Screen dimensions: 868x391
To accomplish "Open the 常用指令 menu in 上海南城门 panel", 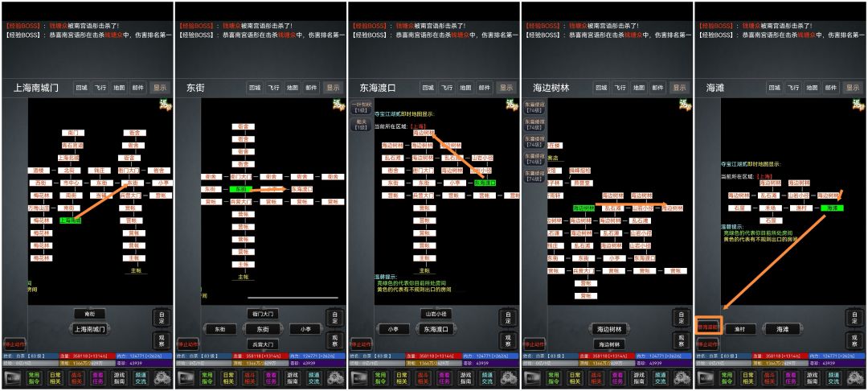I will point(35,378).
